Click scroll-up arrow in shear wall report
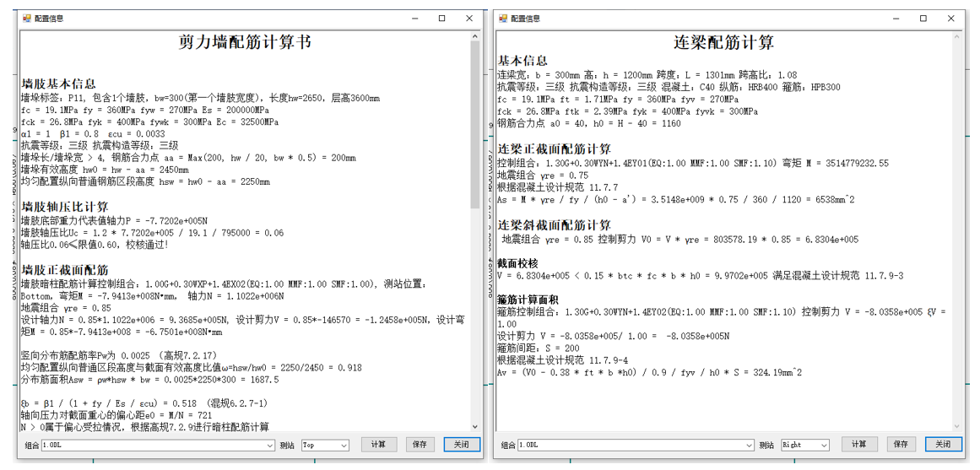The image size is (980, 470). (x=475, y=38)
